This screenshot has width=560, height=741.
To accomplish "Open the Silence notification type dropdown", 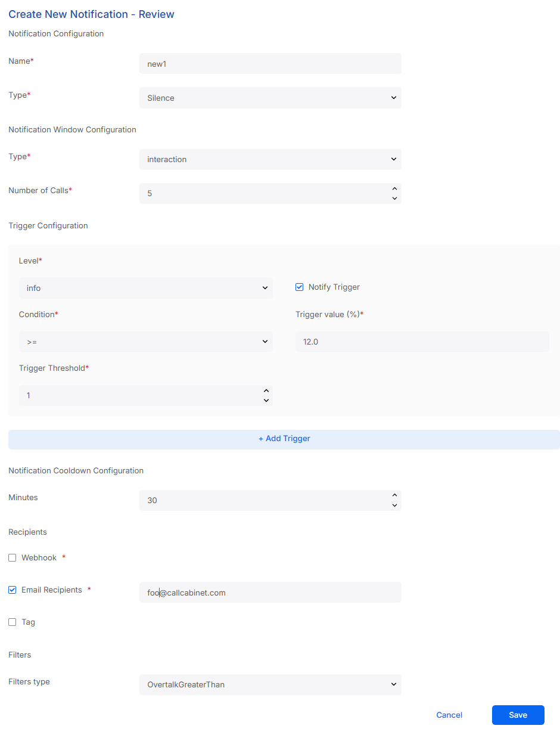I will [x=270, y=98].
